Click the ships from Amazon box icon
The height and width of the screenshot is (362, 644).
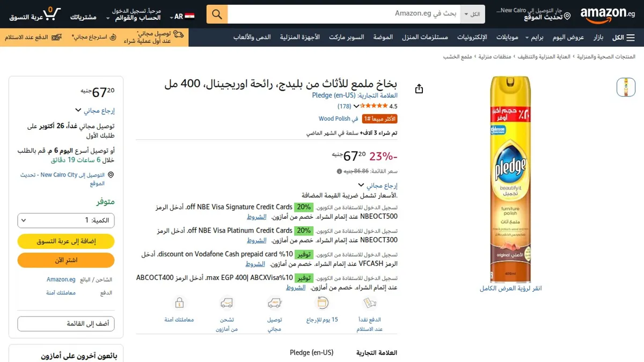pos(227,303)
